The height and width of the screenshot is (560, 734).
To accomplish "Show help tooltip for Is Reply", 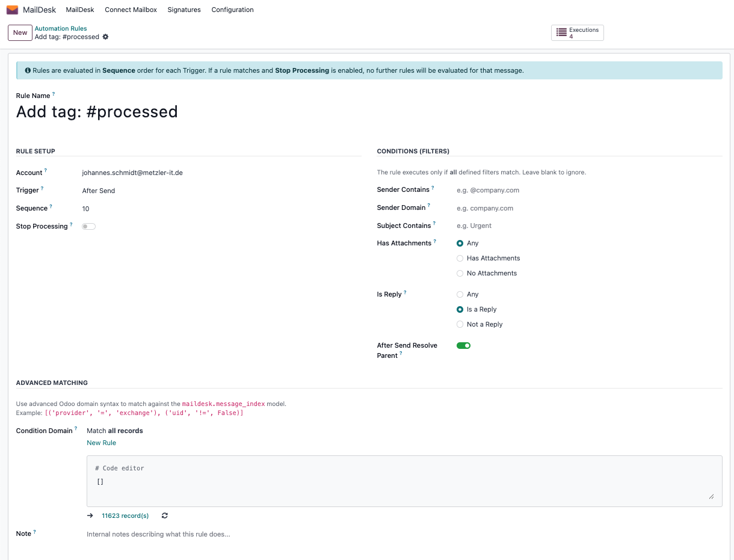I will [x=405, y=292].
